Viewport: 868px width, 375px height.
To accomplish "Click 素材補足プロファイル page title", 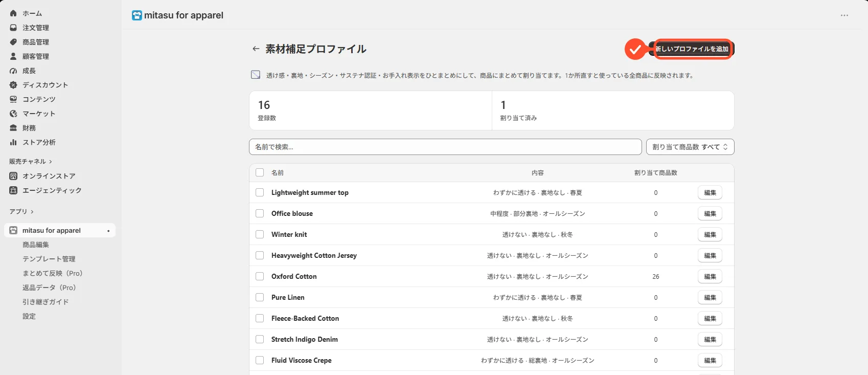I will pos(316,49).
